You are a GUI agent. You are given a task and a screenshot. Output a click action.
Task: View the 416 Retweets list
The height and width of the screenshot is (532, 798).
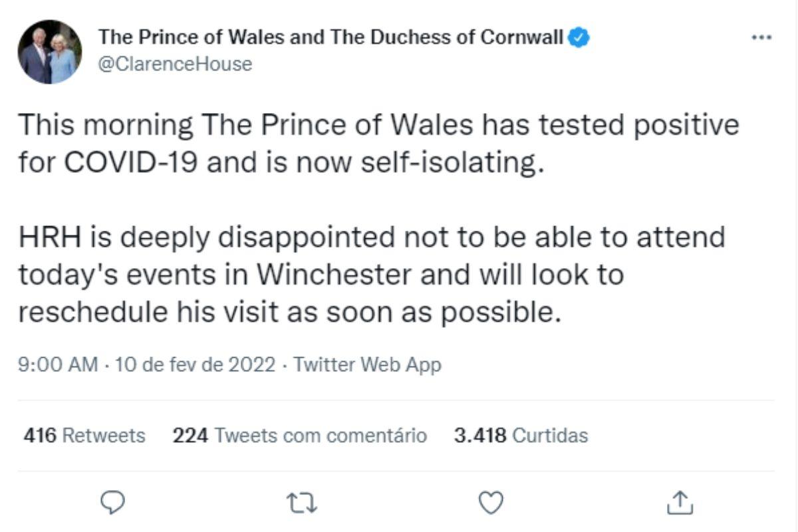pyautogui.click(x=84, y=436)
